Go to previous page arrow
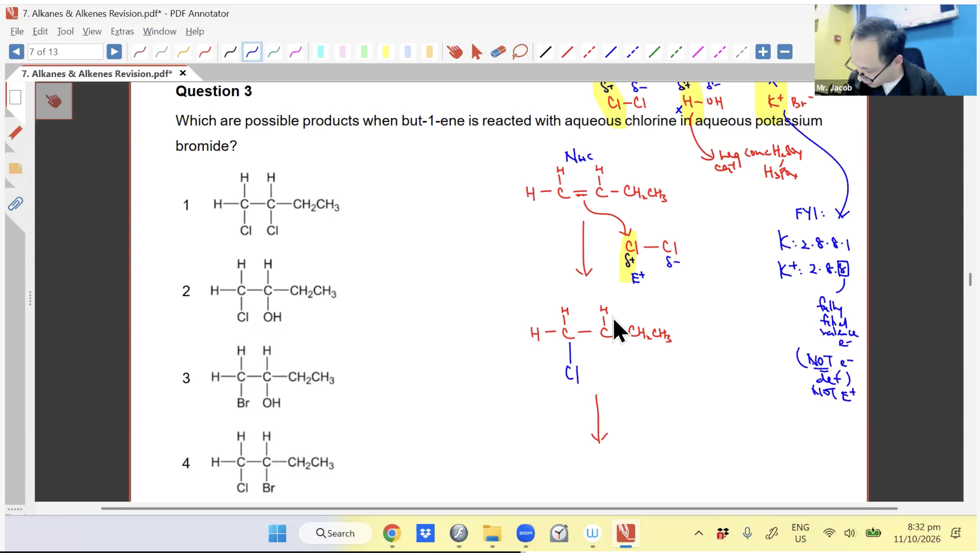The image size is (980, 553). [16, 52]
